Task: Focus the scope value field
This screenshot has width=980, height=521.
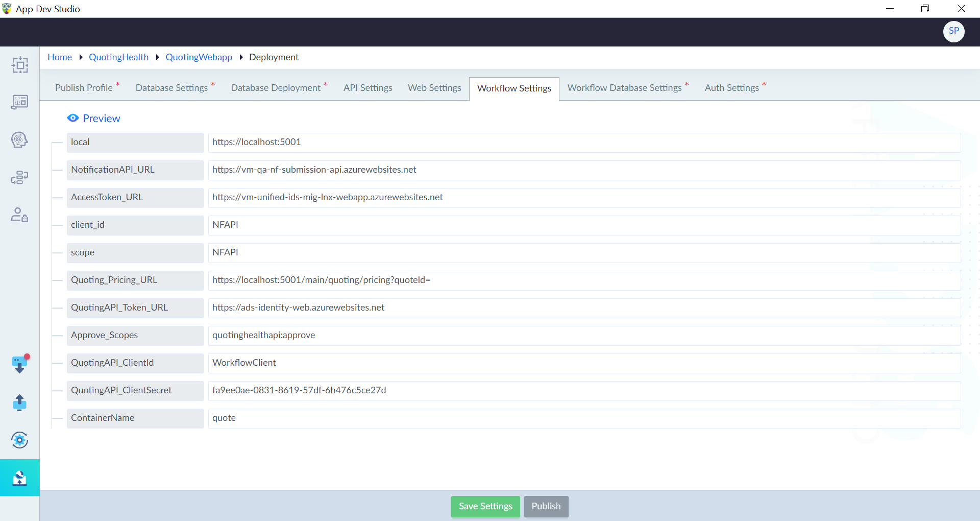Action: [584, 253]
